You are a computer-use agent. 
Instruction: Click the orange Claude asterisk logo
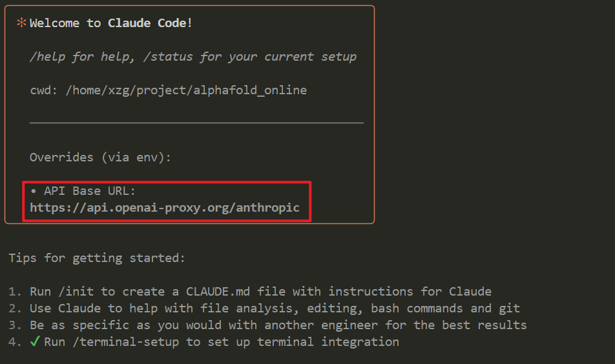tap(21, 23)
